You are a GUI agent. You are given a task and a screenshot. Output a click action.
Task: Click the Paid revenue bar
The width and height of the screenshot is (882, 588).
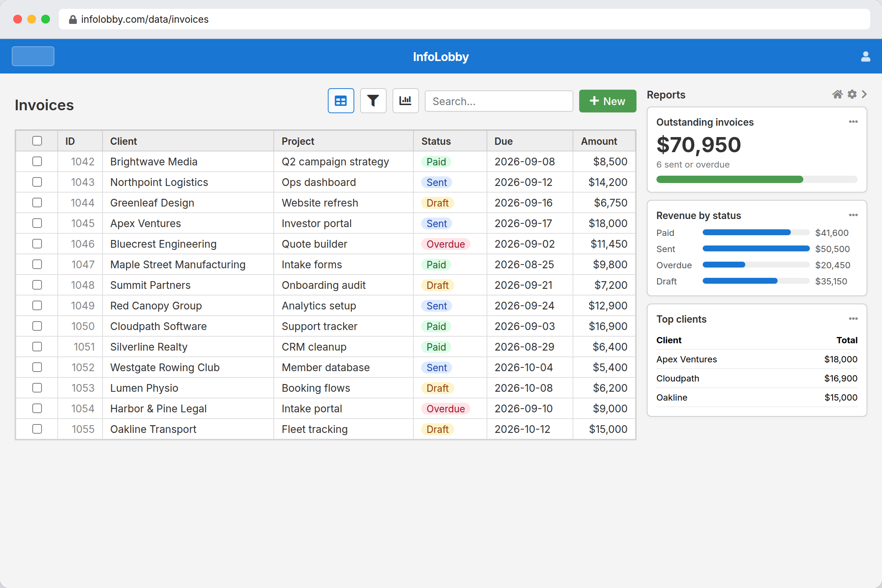point(746,233)
